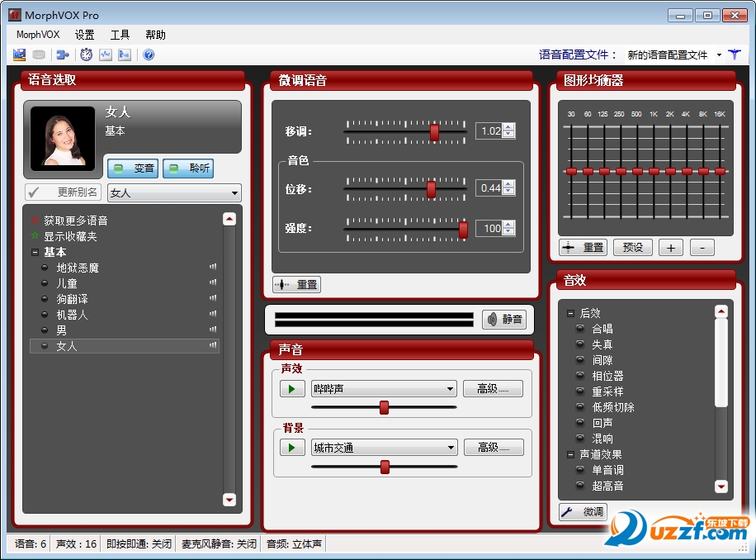Image resolution: width=756 pixels, height=560 pixels.
Task: Click the save configuration toolbar icon
Action: click(x=18, y=55)
